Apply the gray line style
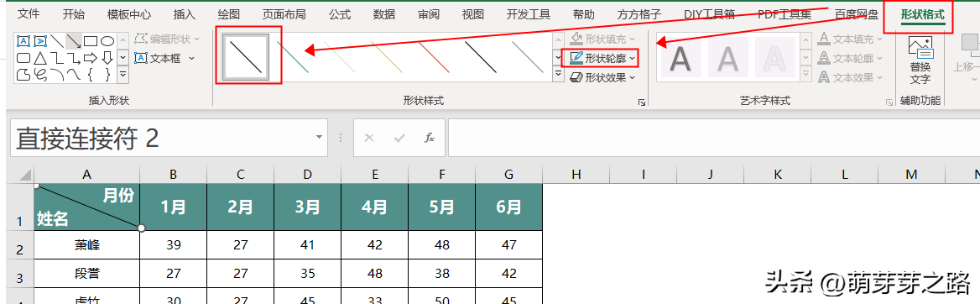Image resolution: width=980 pixels, height=304 pixels. (x=528, y=58)
